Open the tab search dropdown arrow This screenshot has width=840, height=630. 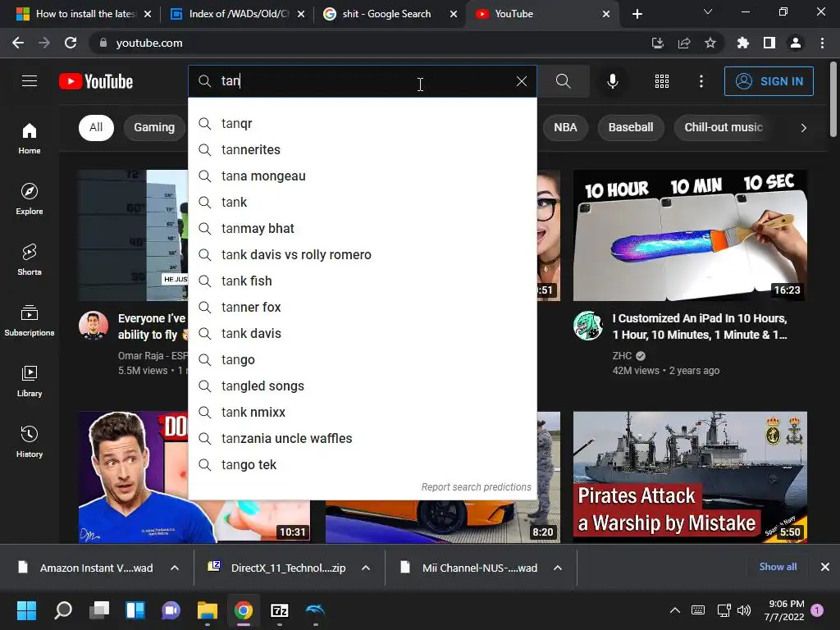coord(708,11)
